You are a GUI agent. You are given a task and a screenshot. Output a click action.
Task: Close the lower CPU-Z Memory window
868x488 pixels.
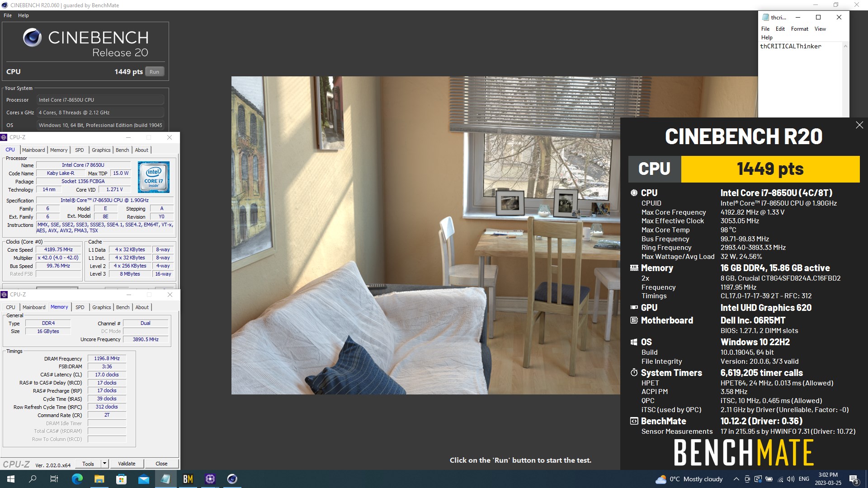click(x=170, y=295)
